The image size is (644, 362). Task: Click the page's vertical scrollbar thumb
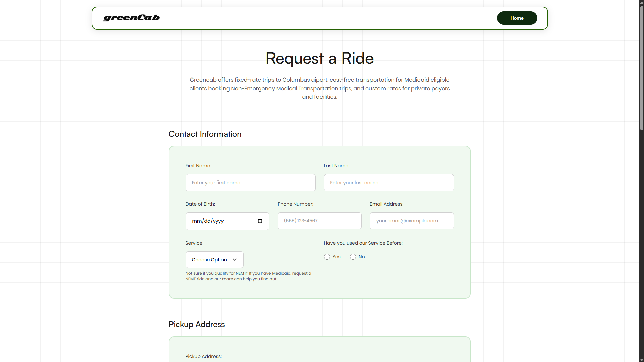pos(641,67)
